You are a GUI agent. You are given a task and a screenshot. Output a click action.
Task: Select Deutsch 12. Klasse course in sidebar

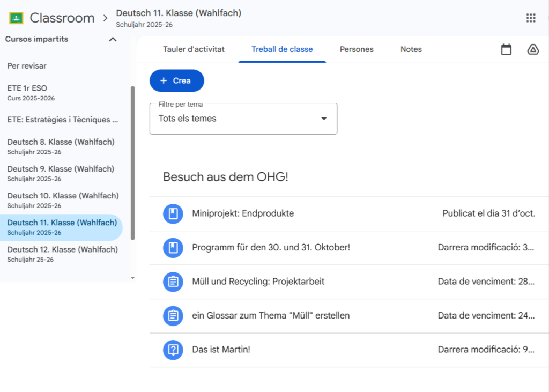[62, 254]
